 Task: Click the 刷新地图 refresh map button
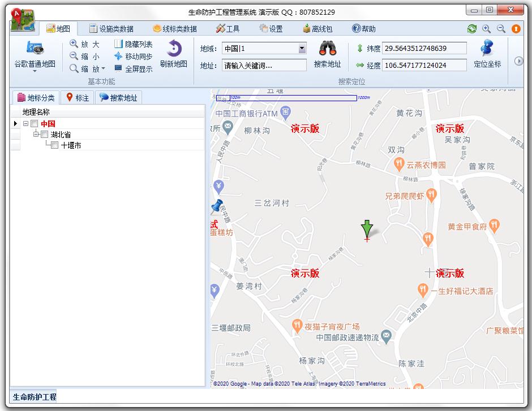point(174,54)
